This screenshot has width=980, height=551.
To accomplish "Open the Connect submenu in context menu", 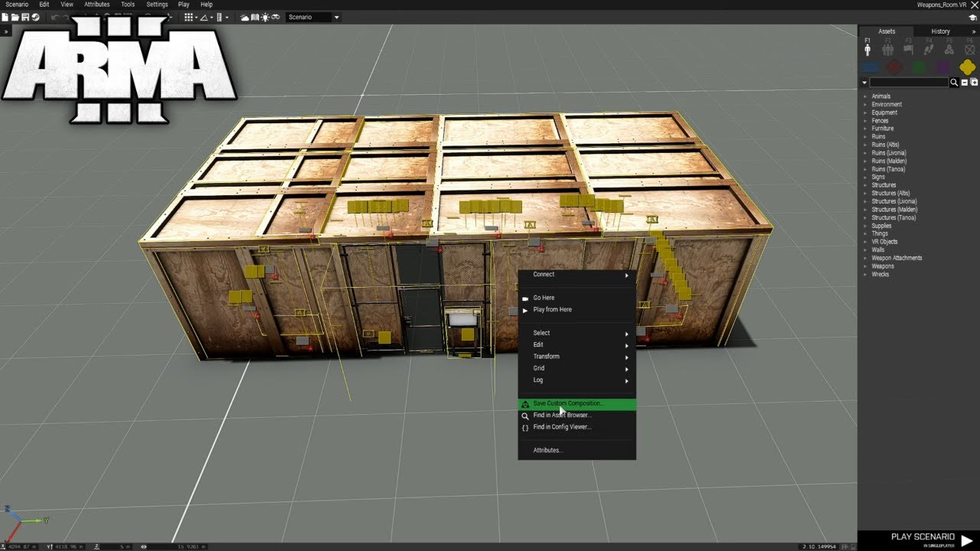I will point(577,275).
